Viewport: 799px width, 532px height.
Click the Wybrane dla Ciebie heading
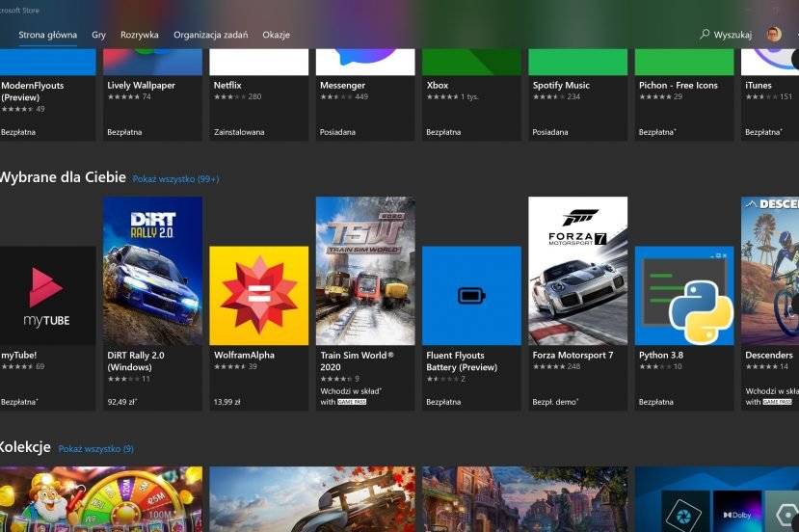click(63, 176)
